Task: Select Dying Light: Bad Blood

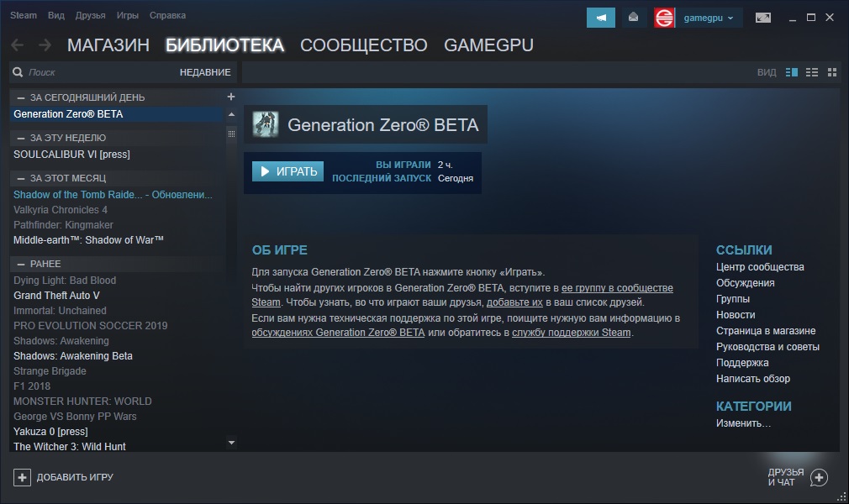Action: (116, 281)
